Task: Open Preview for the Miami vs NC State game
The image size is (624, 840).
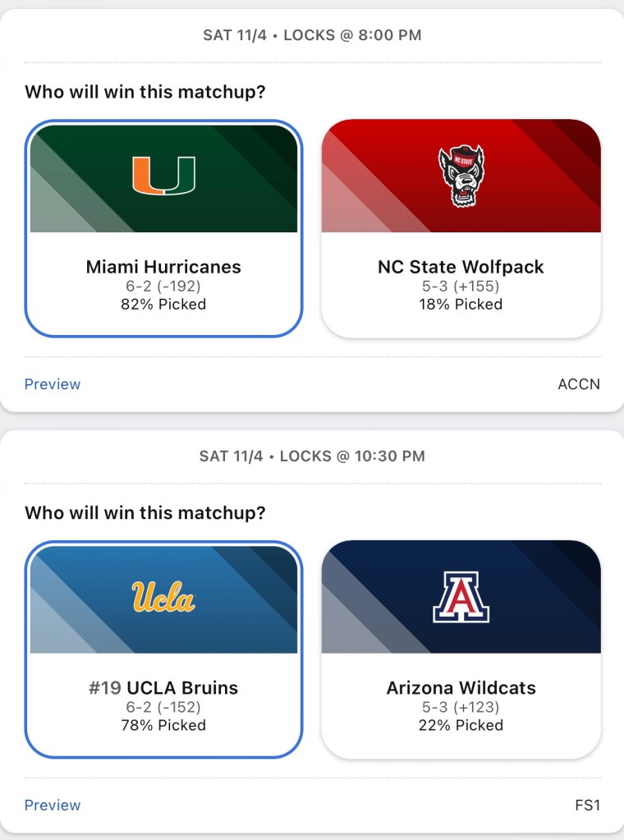Action: point(53,384)
